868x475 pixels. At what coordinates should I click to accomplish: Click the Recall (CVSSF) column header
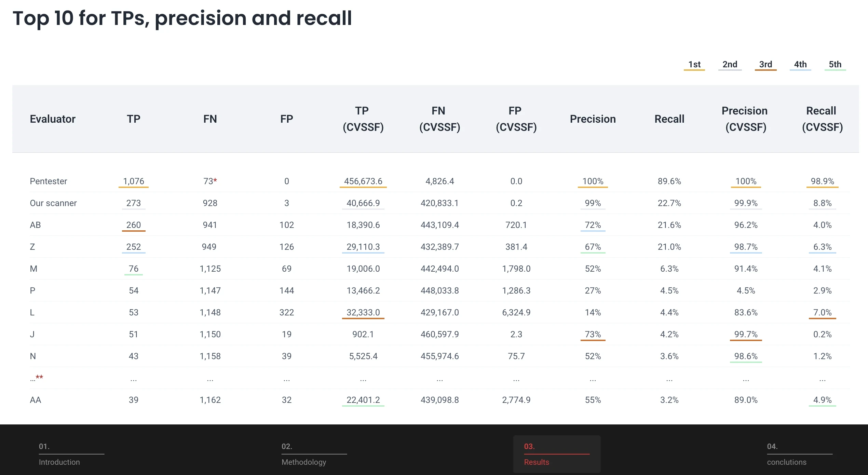[x=822, y=119]
